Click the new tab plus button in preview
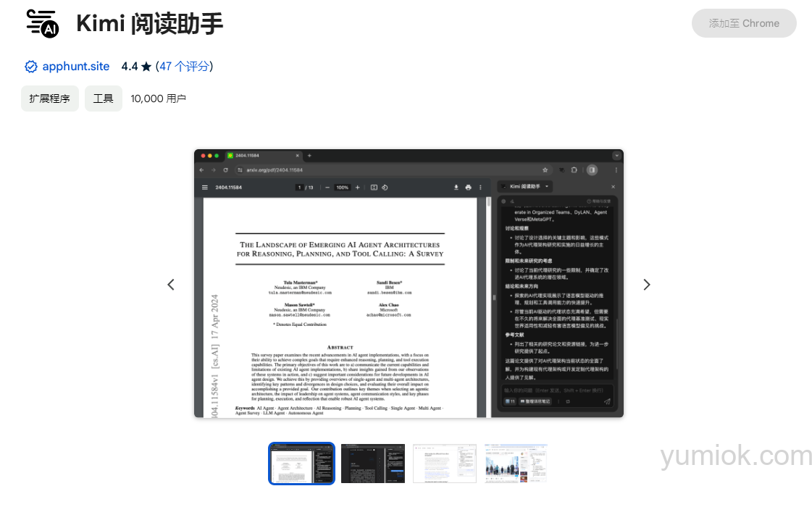Image resolution: width=812 pixels, height=507 pixels. click(x=310, y=156)
